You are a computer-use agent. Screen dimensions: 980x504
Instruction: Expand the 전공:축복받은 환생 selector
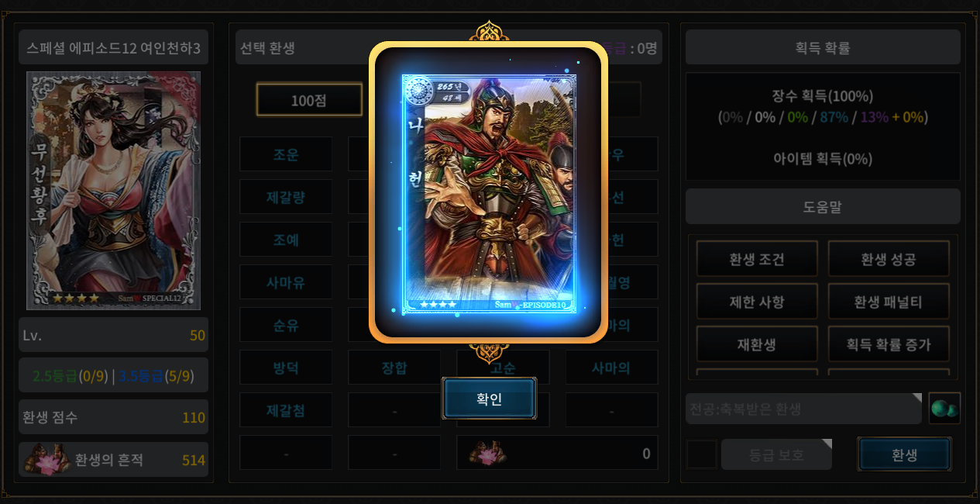click(x=803, y=409)
